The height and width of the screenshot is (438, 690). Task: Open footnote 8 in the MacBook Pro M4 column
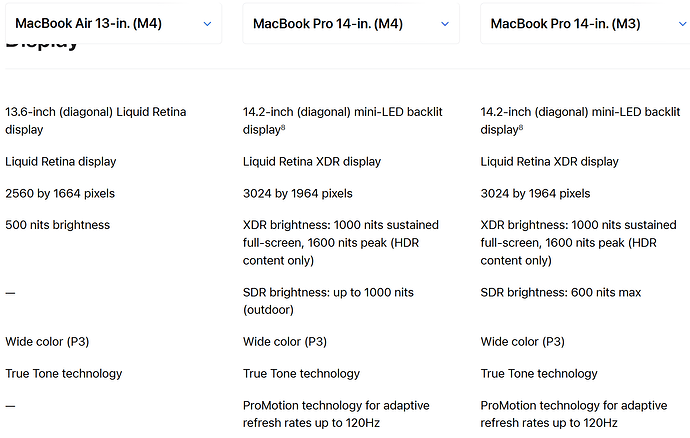(285, 127)
